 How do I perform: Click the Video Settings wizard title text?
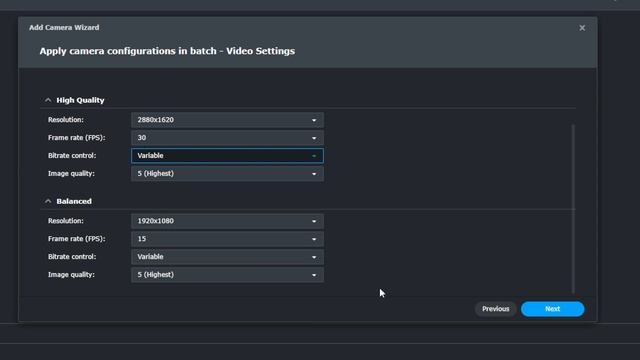[x=167, y=51]
